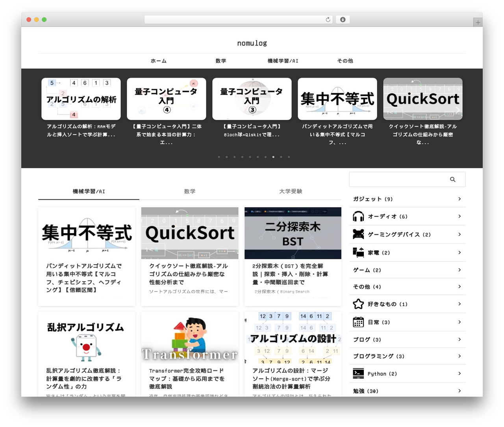504x427 pixels.
Task: Select the first carousel pagination dot
Action: point(219,157)
